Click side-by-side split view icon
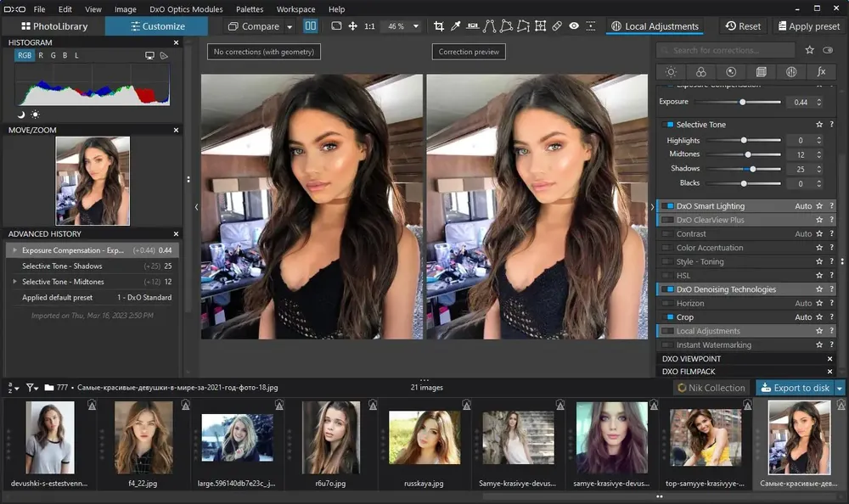The width and height of the screenshot is (849, 504). [x=310, y=26]
